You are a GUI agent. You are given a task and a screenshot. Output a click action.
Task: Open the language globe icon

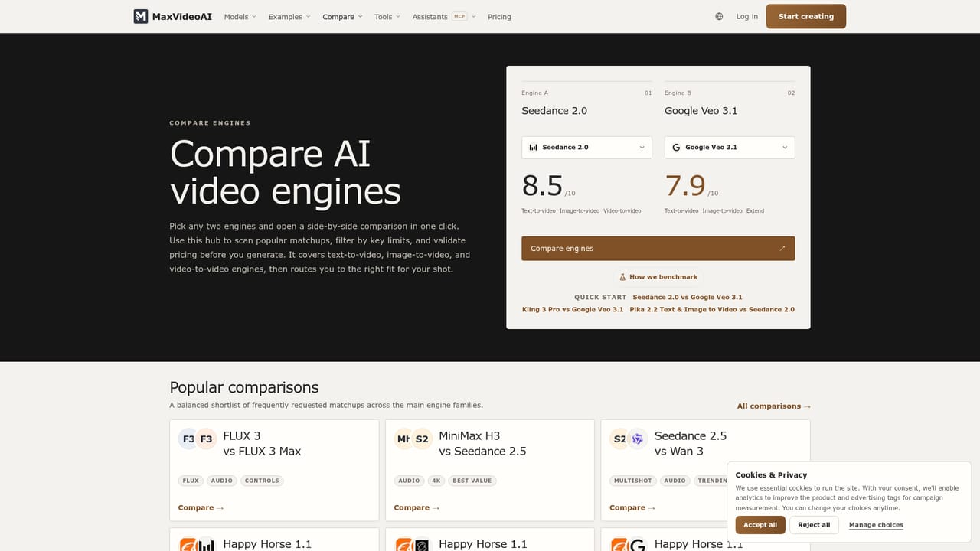coord(719,16)
